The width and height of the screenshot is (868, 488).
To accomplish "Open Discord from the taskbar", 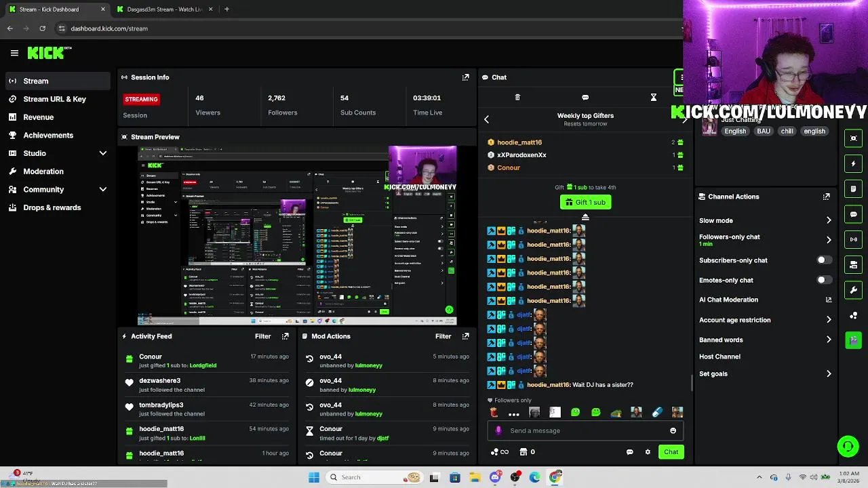I will pos(495,477).
